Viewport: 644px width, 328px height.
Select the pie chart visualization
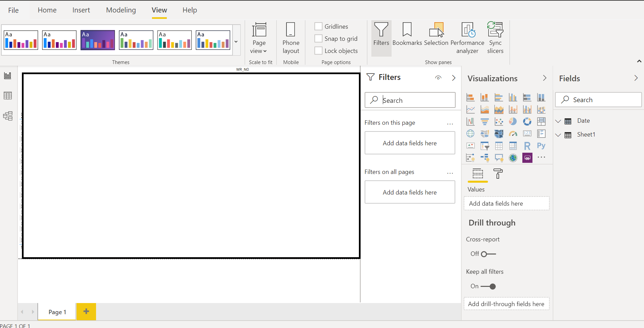(513, 121)
